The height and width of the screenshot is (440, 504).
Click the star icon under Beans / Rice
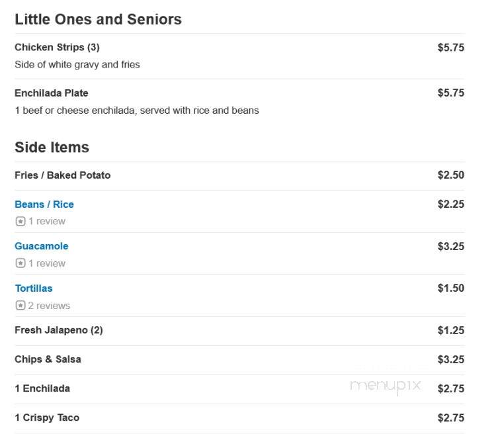pyautogui.click(x=21, y=221)
